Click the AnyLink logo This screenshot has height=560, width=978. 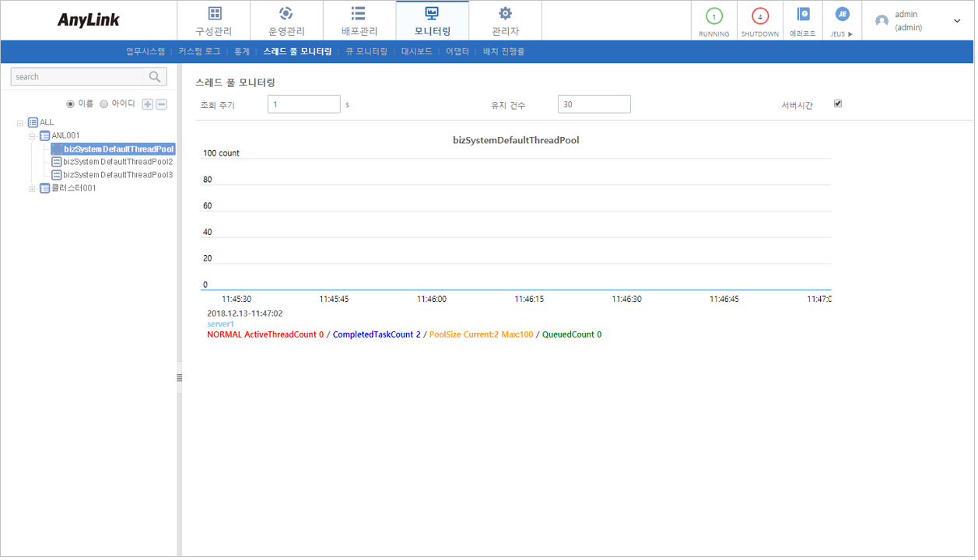pyautogui.click(x=89, y=20)
